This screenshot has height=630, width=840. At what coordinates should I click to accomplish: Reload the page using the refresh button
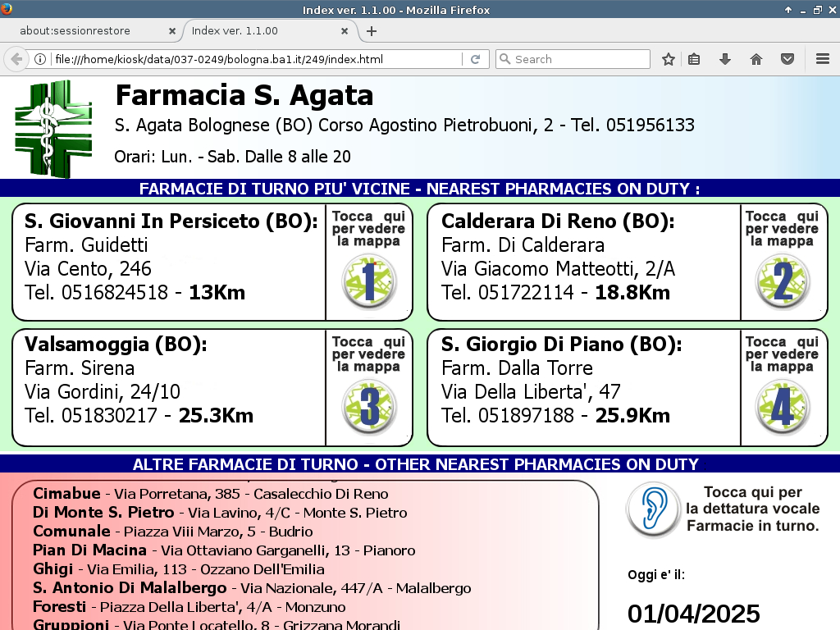click(x=475, y=59)
